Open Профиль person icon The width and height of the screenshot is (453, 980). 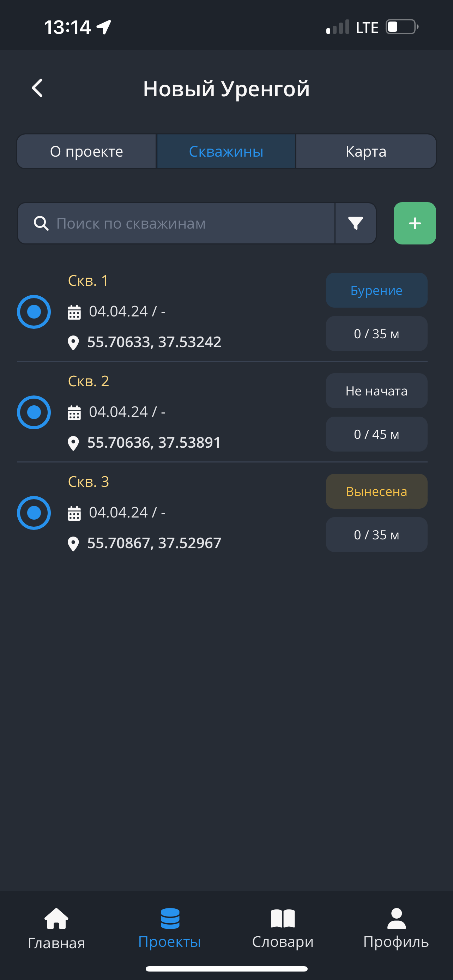[396, 919]
